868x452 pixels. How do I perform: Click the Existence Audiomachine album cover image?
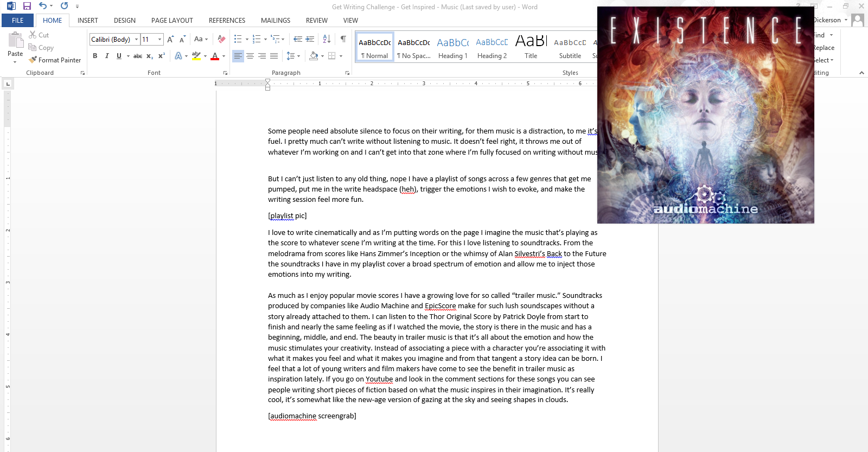706,115
